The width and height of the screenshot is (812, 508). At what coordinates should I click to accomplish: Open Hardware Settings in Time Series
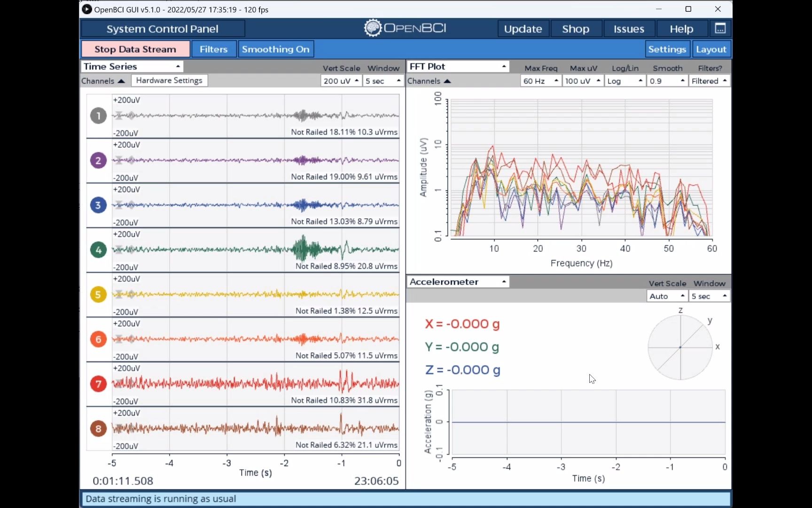[x=169, y=80]
